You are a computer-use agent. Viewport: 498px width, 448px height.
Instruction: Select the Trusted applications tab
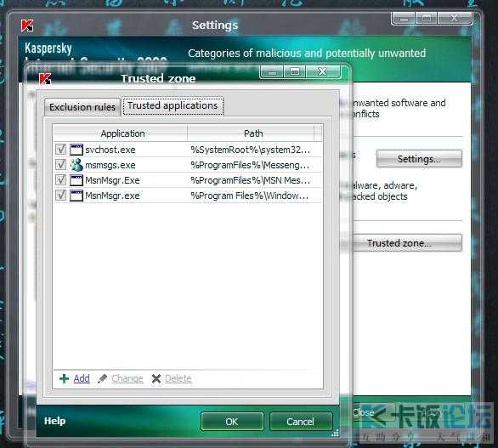[x=173, y=105]
